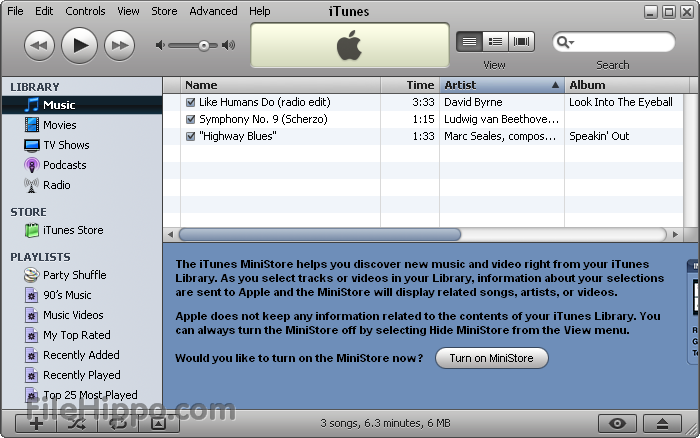Open the File menu
Image resolution: width=700 pixels, height=438 pixels.
pos(15,11)
